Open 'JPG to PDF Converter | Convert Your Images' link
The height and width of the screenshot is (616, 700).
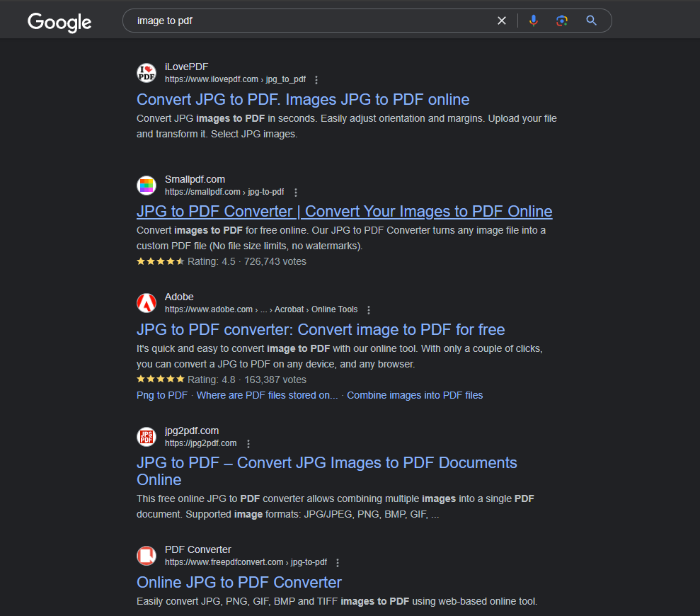tap(344, 211)
